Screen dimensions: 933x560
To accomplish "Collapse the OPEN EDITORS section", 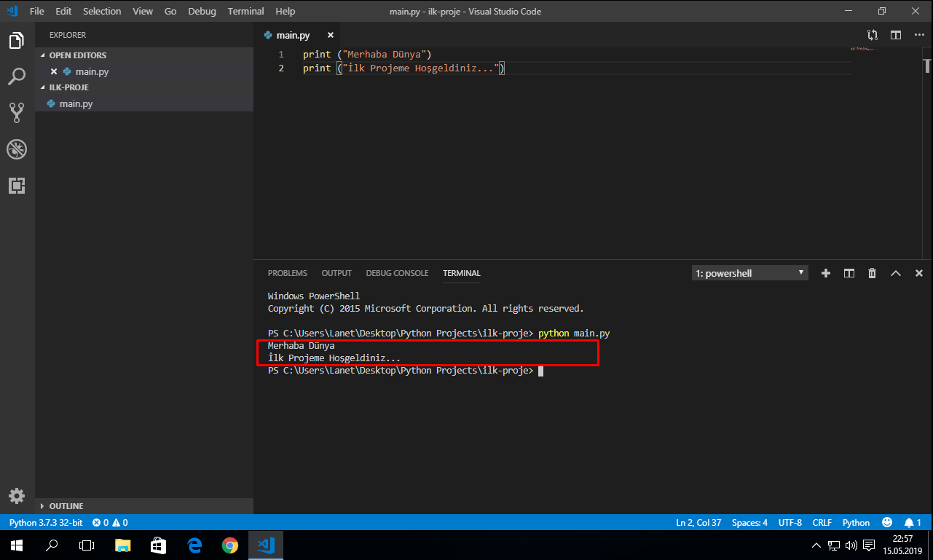I will pos(76,55).
